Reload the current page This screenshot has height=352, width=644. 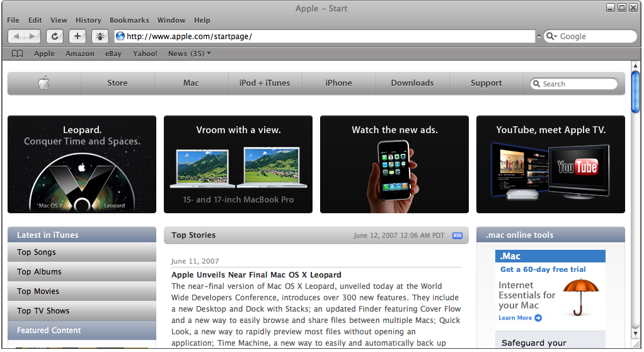55,37
